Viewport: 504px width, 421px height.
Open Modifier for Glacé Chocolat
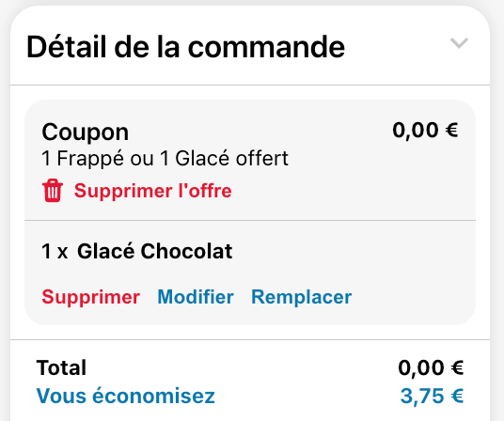pos(196,297)
